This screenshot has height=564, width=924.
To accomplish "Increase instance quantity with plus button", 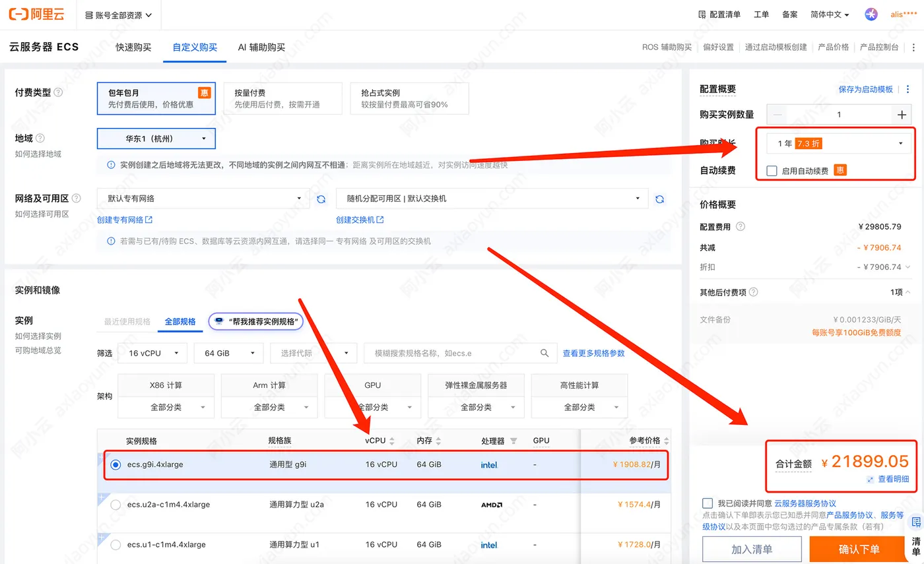I will click(902, 115).
